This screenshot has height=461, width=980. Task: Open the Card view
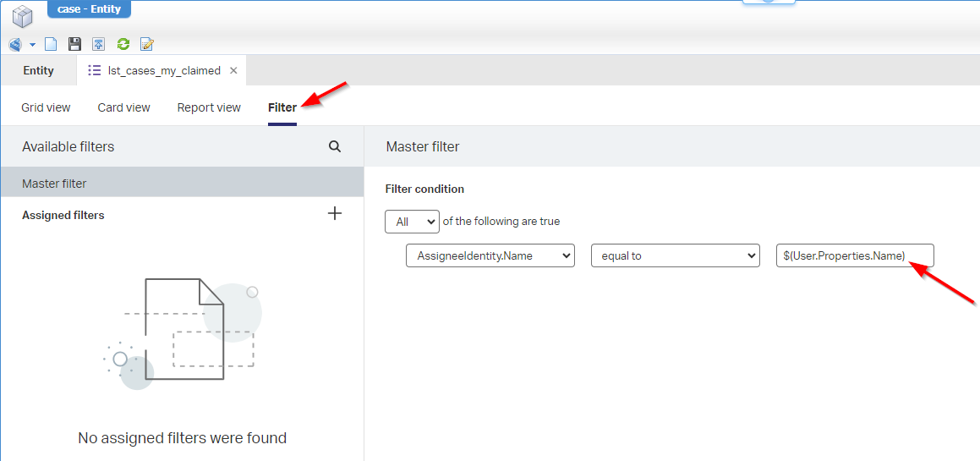point(123,107)
